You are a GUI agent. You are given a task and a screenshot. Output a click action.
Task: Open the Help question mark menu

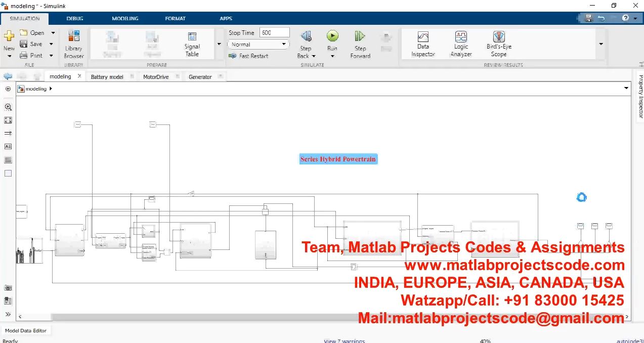point(626,18)
